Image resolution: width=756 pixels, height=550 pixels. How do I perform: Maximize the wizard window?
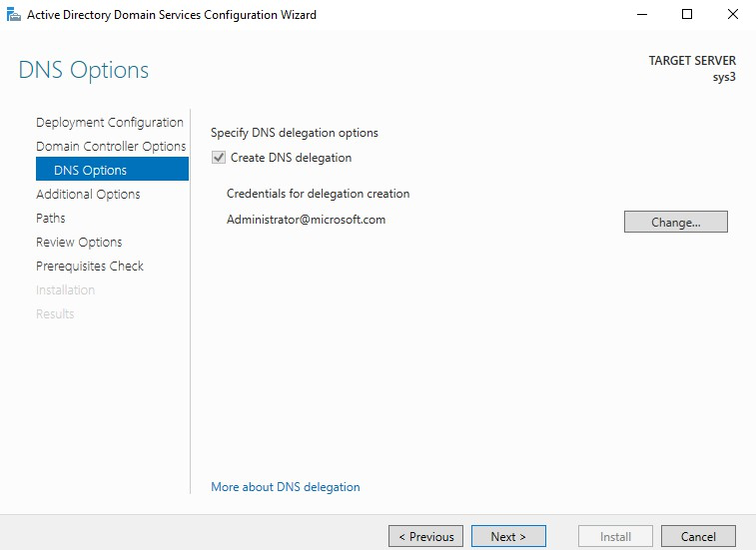tap(687, 14)
